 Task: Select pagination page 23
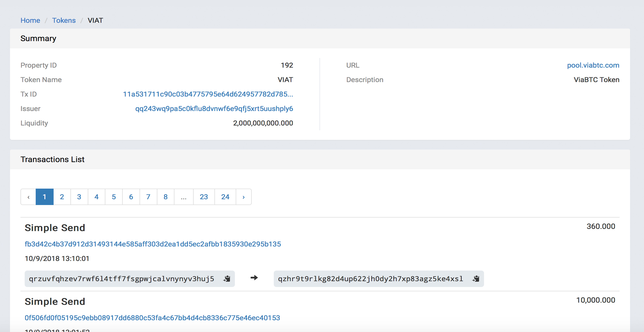(204, 197)
